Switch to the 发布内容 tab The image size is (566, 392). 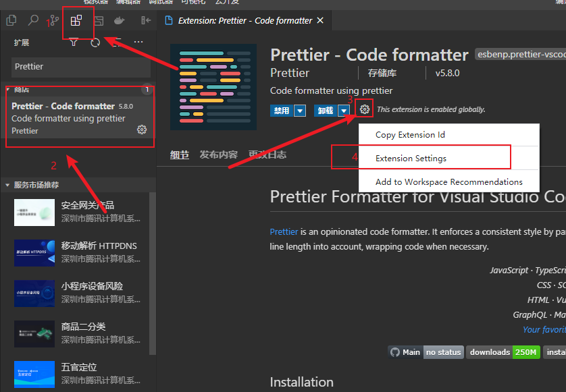[218, 155]
